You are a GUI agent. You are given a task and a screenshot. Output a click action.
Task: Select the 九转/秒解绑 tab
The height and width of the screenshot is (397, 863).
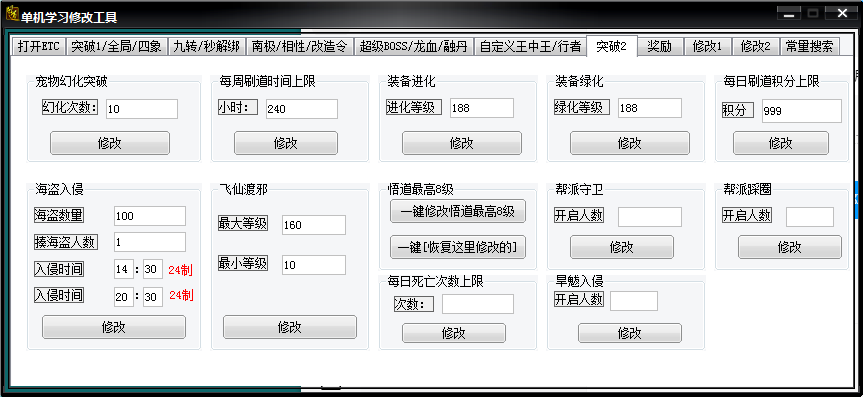coord(206,46)
